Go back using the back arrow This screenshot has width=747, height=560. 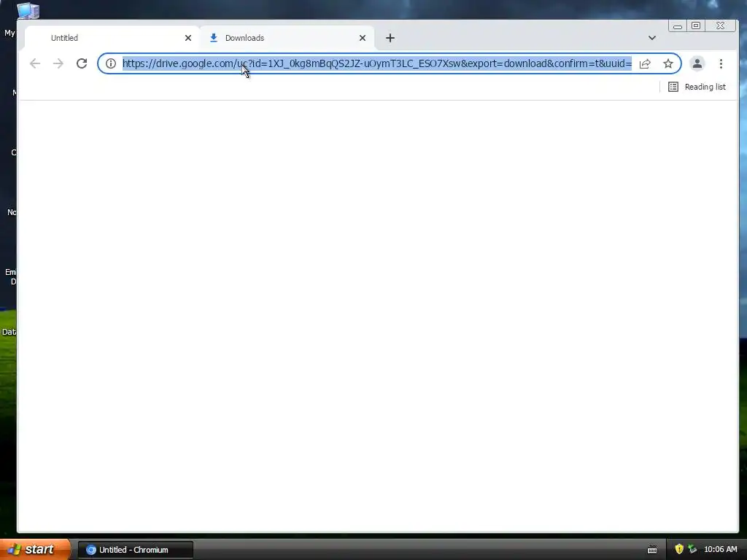click(35, 63)
